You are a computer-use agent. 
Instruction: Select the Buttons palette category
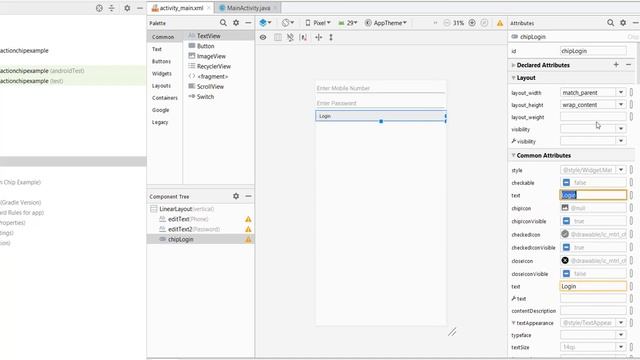pos(161,61)
